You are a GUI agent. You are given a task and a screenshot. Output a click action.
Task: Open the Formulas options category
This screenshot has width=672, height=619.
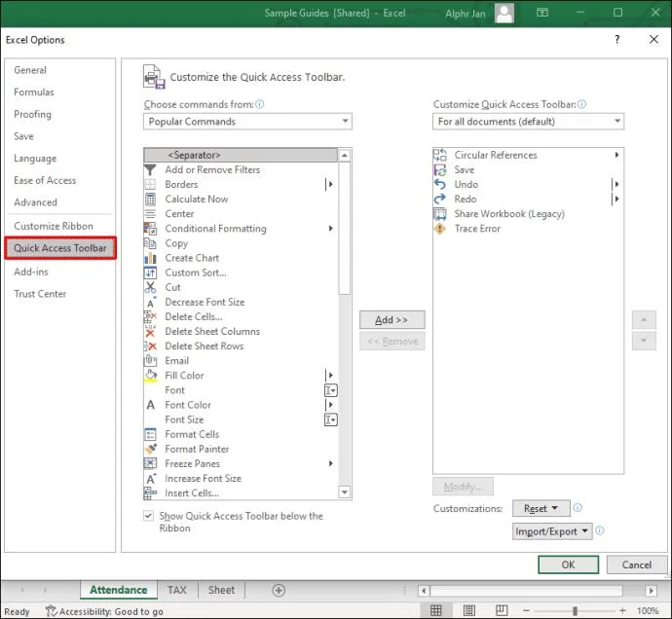(x=34, y=92)
